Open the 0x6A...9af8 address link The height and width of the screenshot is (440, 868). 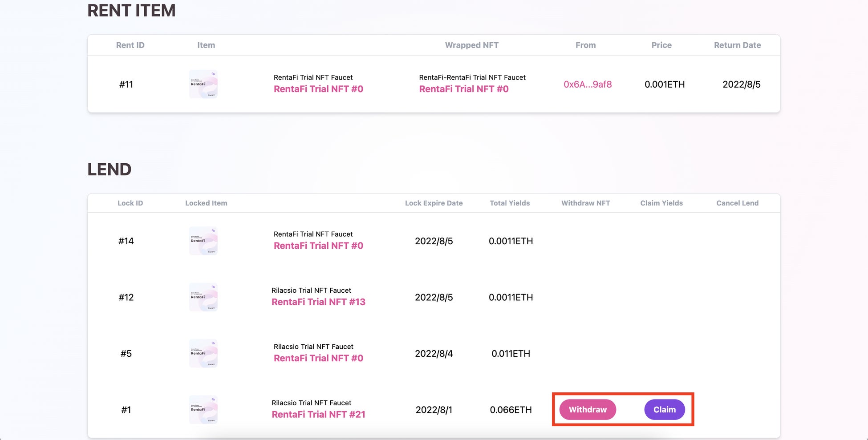click(588, 85)
